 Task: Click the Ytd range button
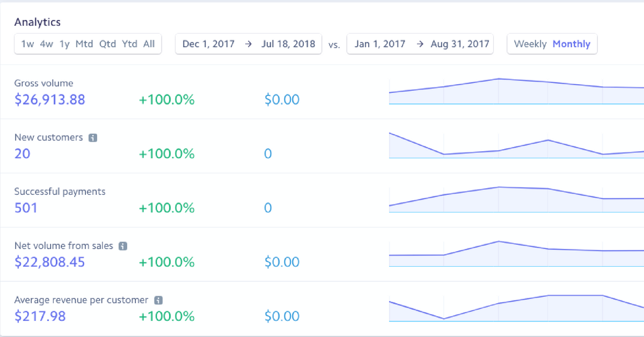coord(129,44)
